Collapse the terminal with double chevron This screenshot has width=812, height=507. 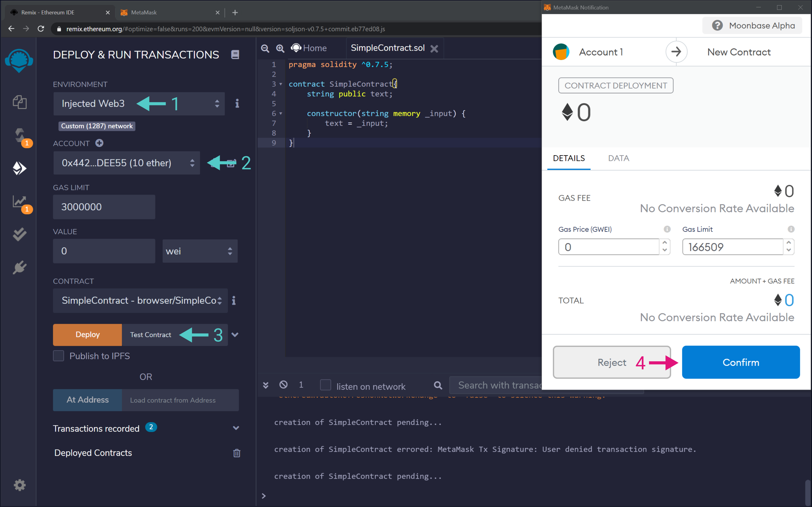266,385
